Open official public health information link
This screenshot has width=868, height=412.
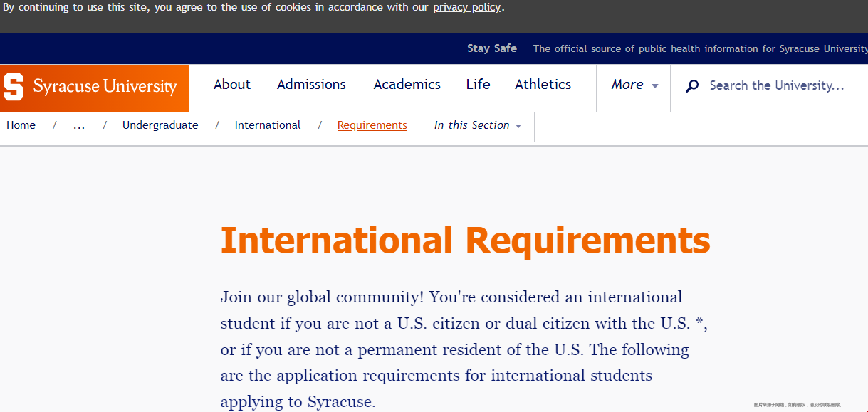(x=700, y=48)
